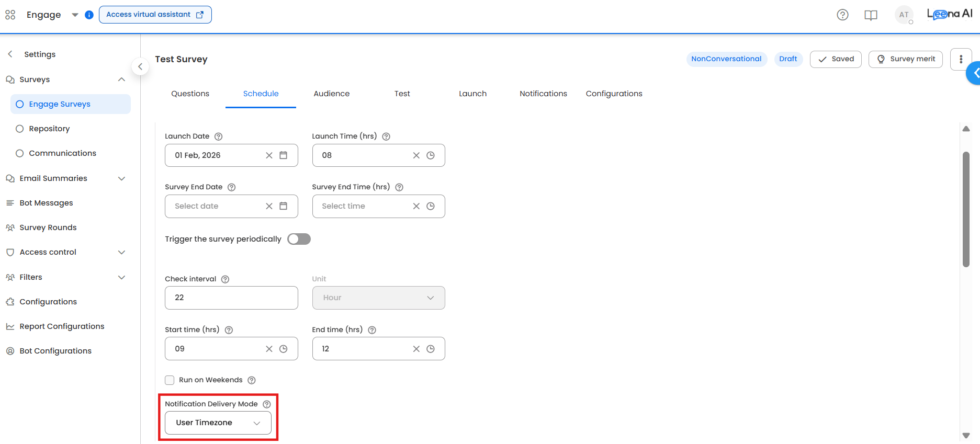Open the documentation book icon in header
Screen dimensions: 980x444
871,15
